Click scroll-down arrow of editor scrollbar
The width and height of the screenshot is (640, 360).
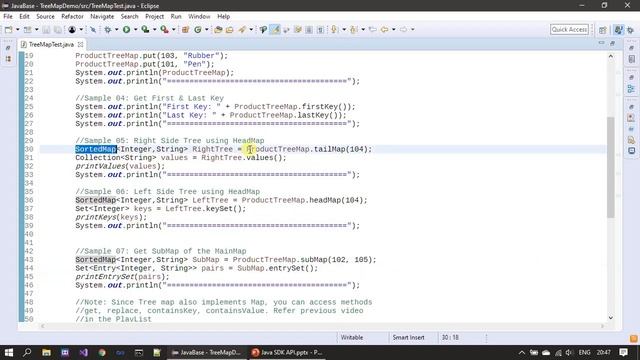[611, 318]
